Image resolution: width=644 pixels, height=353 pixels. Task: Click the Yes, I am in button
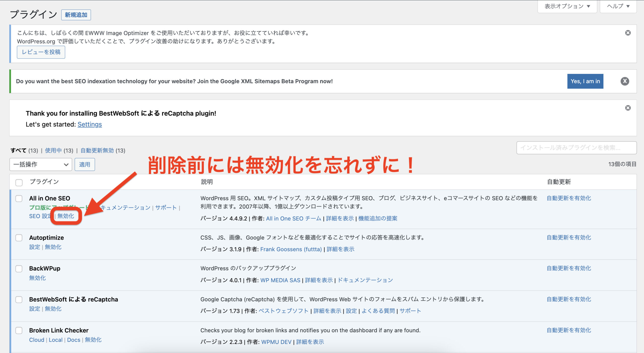[585, 81]
